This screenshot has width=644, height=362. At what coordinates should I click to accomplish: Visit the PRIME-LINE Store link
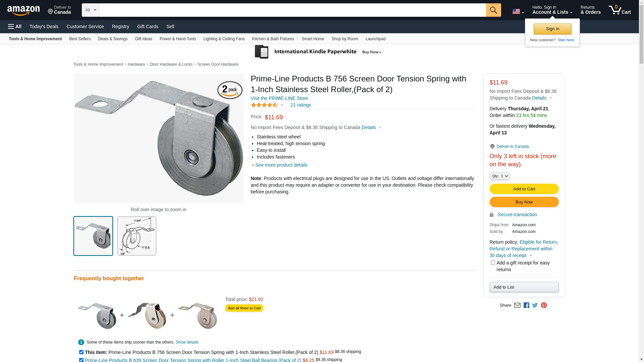point(279,98)
